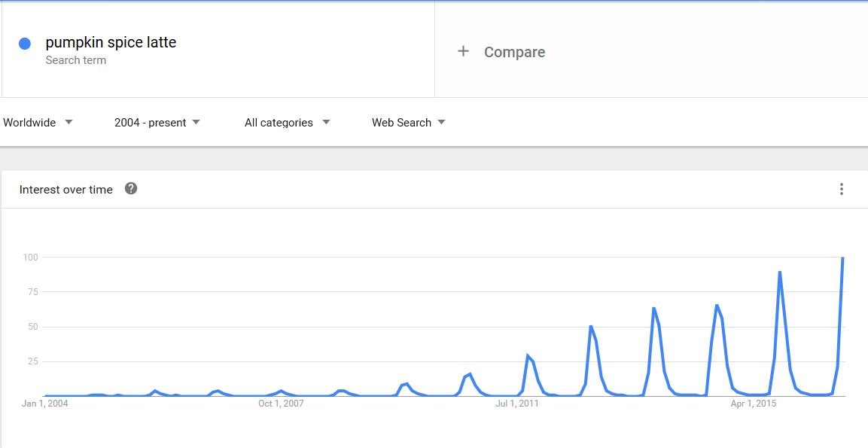
Task: Open the Worldwide region dropdown
Action: pos(38,123)
